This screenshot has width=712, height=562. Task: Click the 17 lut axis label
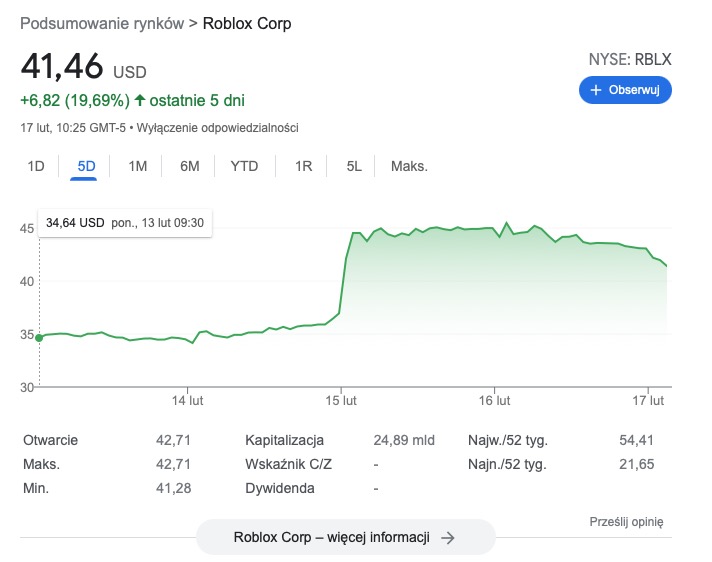coord(648,401)
